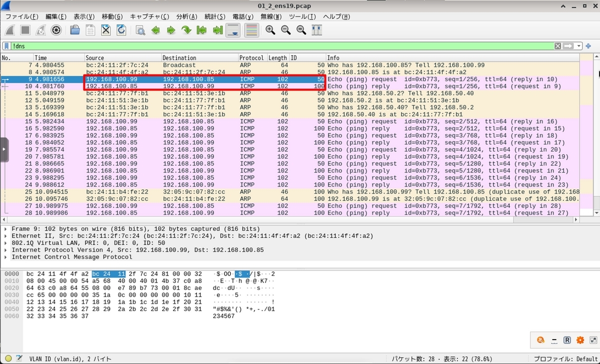Image resolution: width=600 pixels, height=364 pixels.
Task: Toggle auto scroll during live capture
Action: click(233, 30)
